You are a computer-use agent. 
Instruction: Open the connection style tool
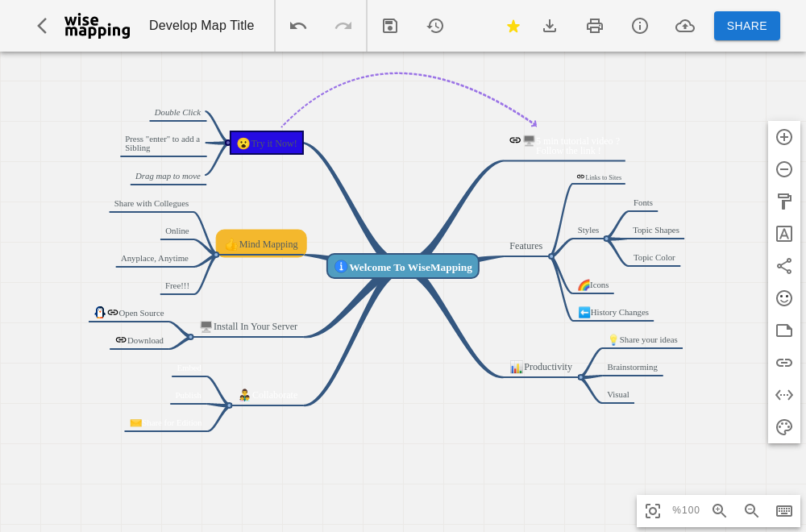(784, 266)
